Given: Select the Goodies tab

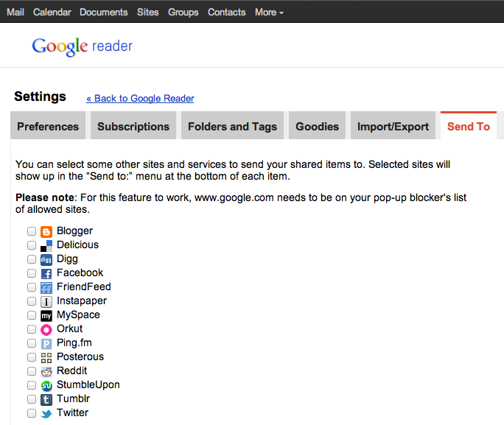Looking at the screenshot, I should tap(318, 126).
